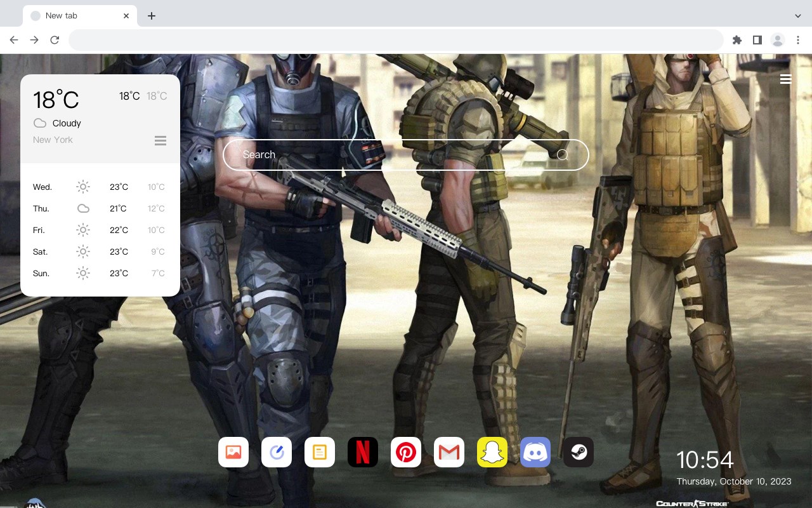Toggle the browser side panel
This screenshot has height=508, width=812.
757,40
